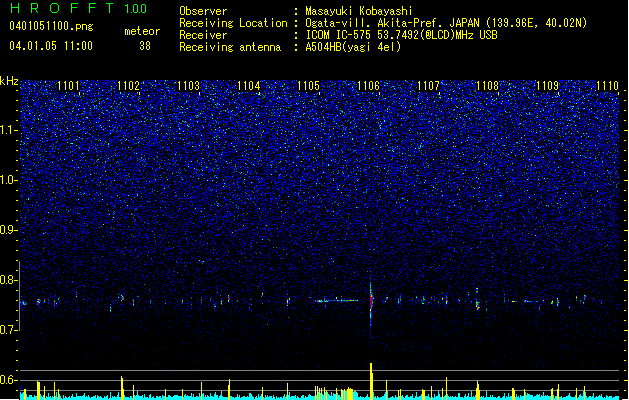This screenshot has width=629, height=400.
Task: Click the observer name Masayuki Kobayashi
Action: click(x=359, y=11)
